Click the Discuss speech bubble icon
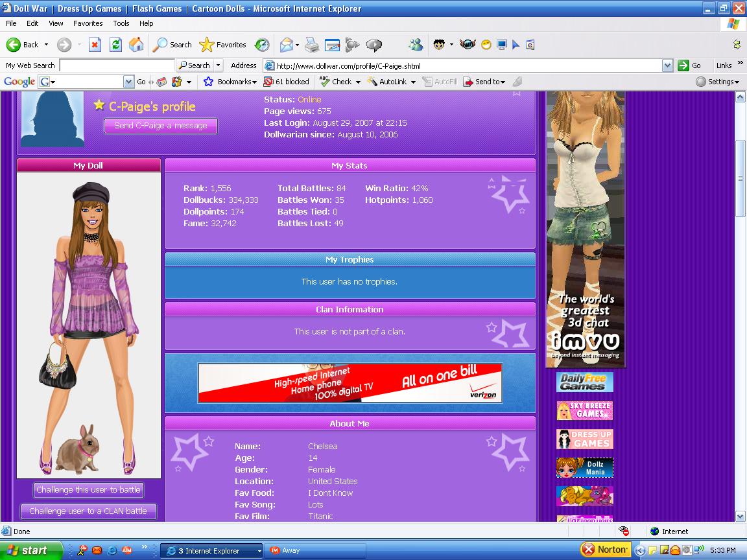 point(374,45)
